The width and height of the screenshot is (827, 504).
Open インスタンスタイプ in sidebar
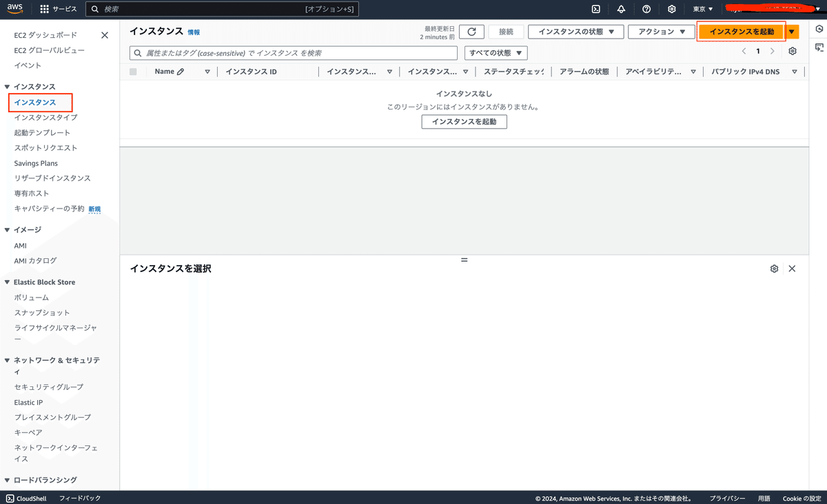point(45,118)
